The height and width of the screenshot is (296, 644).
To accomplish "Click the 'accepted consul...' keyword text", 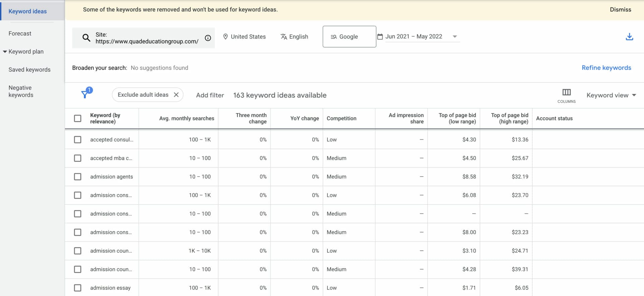I will (x=112, y=140).
